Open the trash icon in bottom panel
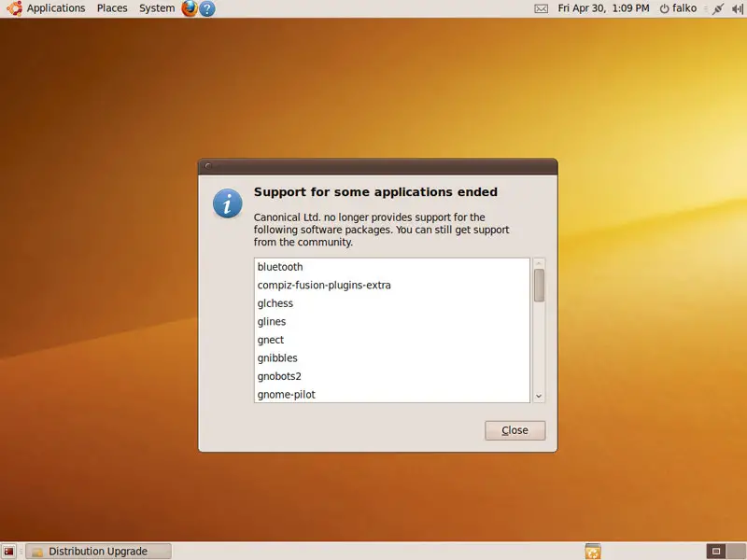The width and height of the screenshot is (747, 560). 593,552
